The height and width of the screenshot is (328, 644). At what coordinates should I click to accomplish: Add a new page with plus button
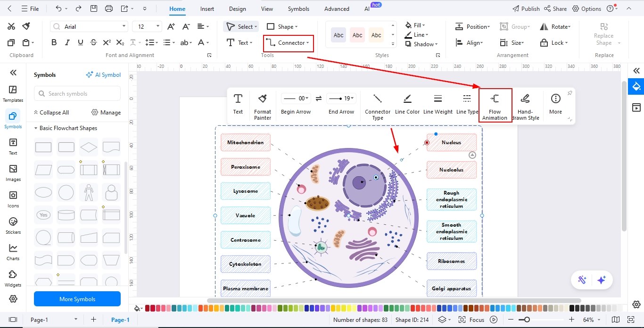93,320
